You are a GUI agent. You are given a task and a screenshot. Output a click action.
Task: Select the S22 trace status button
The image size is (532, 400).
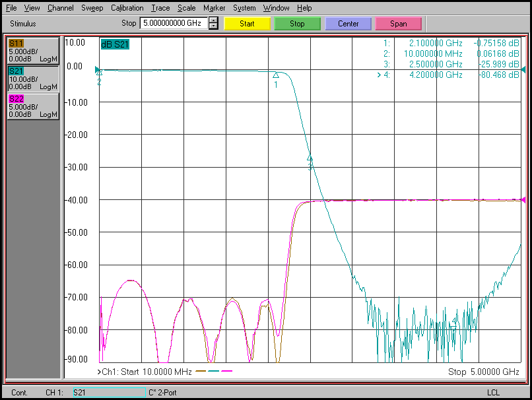[33, 106]
